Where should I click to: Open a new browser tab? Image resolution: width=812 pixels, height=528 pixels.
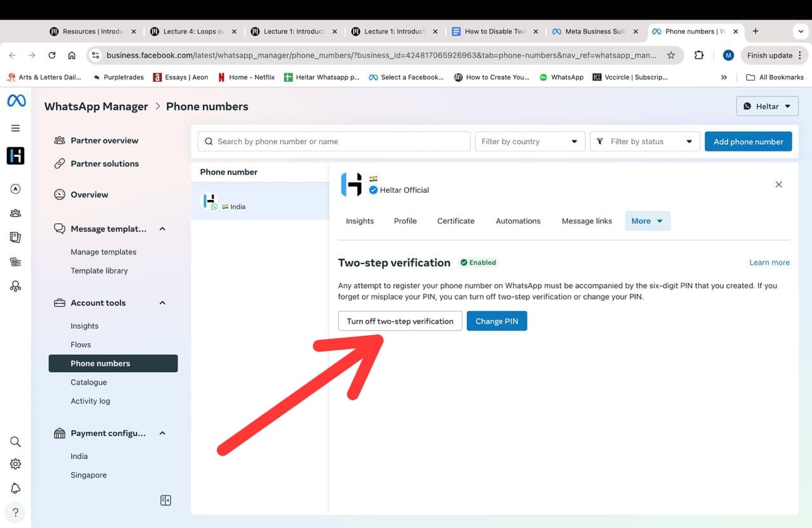pos(756,31)
